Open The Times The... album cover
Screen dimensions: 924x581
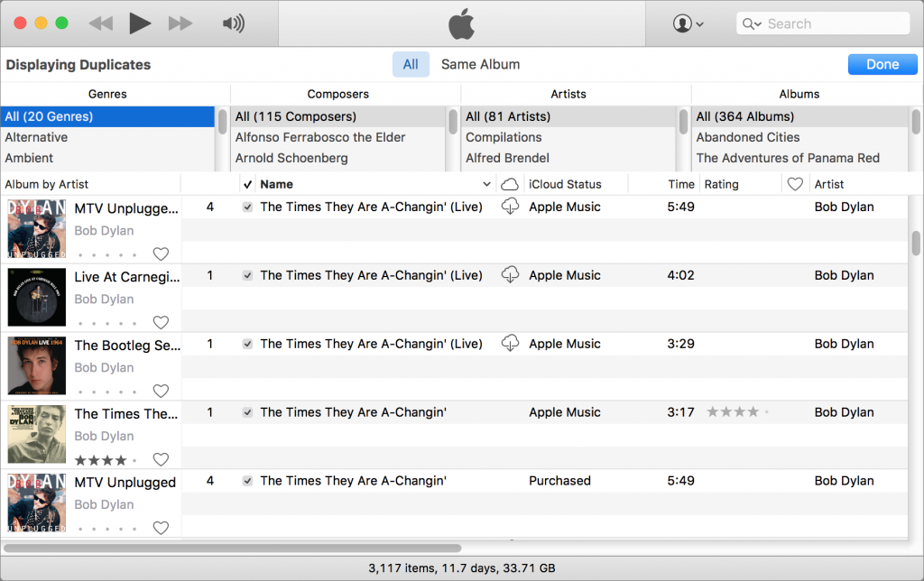pyautogui.click(x=36, y=434)
